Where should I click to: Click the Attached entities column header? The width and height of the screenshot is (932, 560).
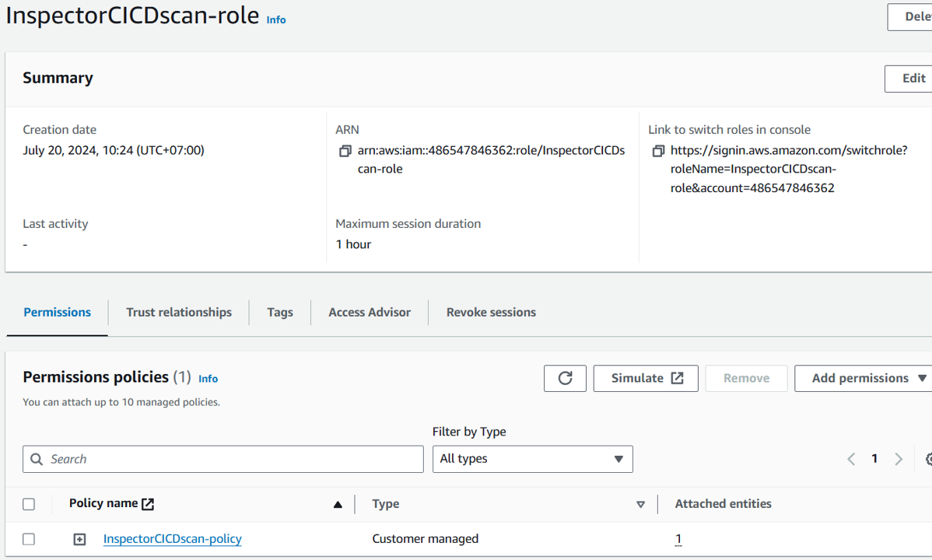723,503
